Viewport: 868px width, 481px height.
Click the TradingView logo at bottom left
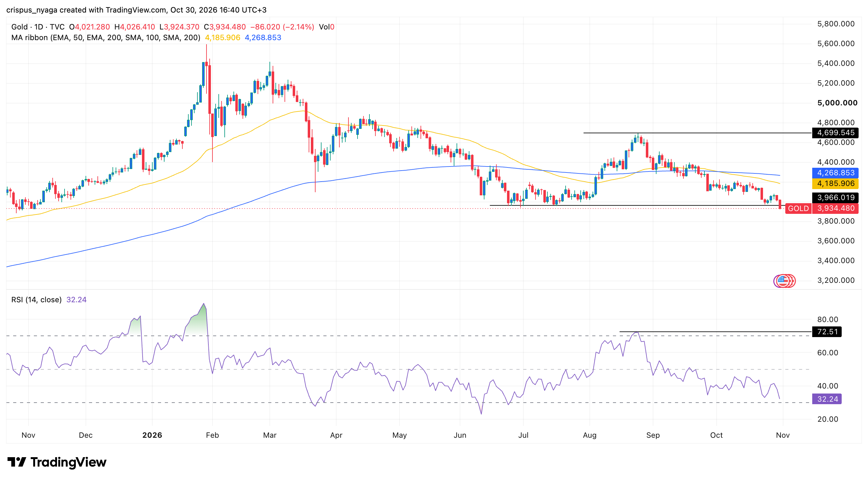57,462
